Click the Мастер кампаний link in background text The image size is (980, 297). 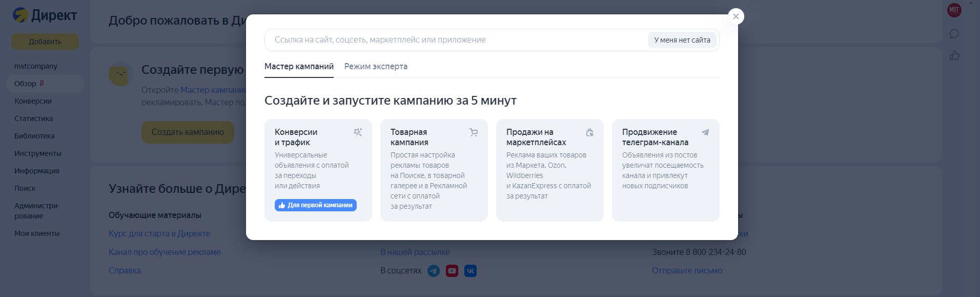(x=213, y=90)
